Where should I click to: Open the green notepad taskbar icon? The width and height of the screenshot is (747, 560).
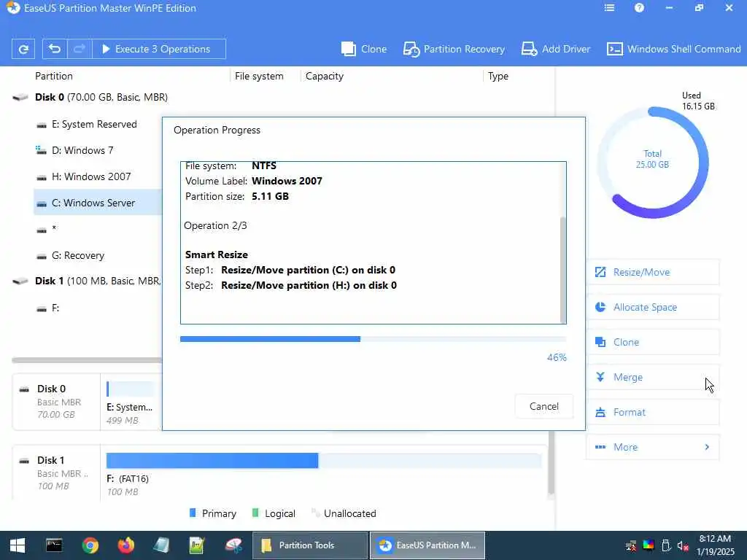click(197, 545)
